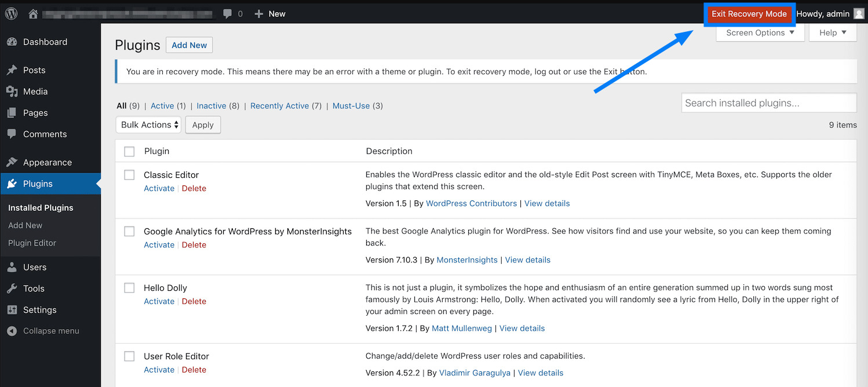The height and width of the screenshot is (387, 868).
Task: Click the Exit Recovery Mode button
Action: coord(749,14)
